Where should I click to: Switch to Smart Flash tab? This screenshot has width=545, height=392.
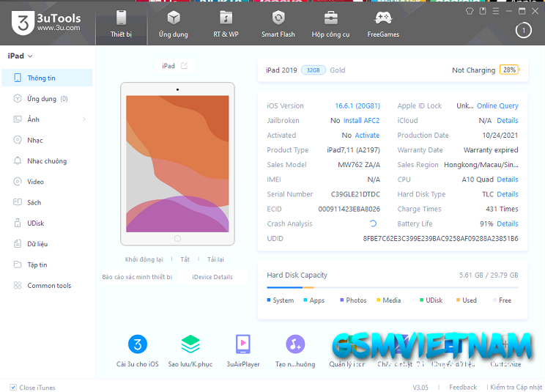[x=278, y=23]
